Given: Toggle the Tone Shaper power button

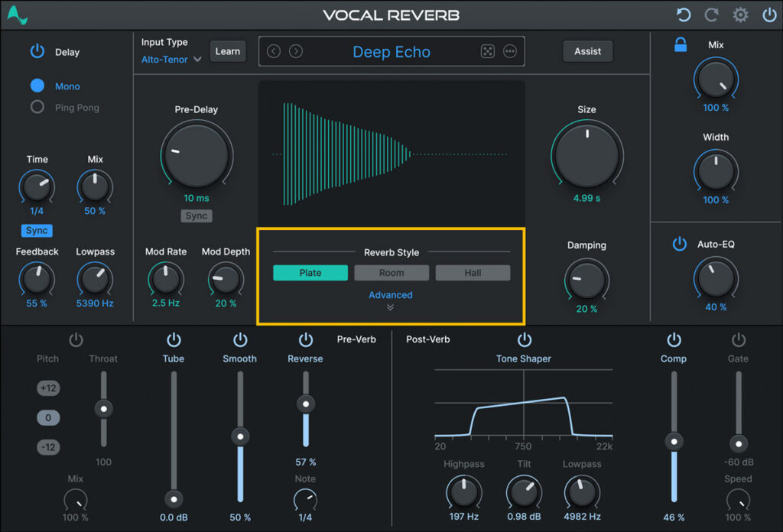Looking at the screenshot, I should [x=525, y=340].
